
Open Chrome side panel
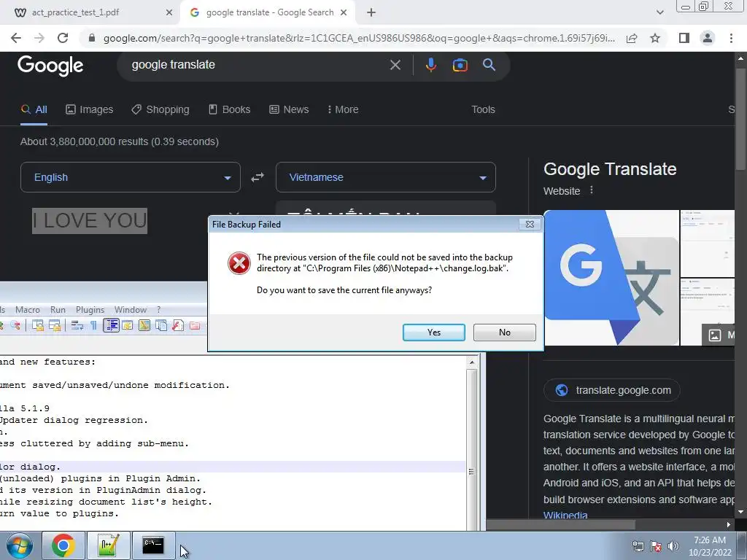tap(684, 38)
